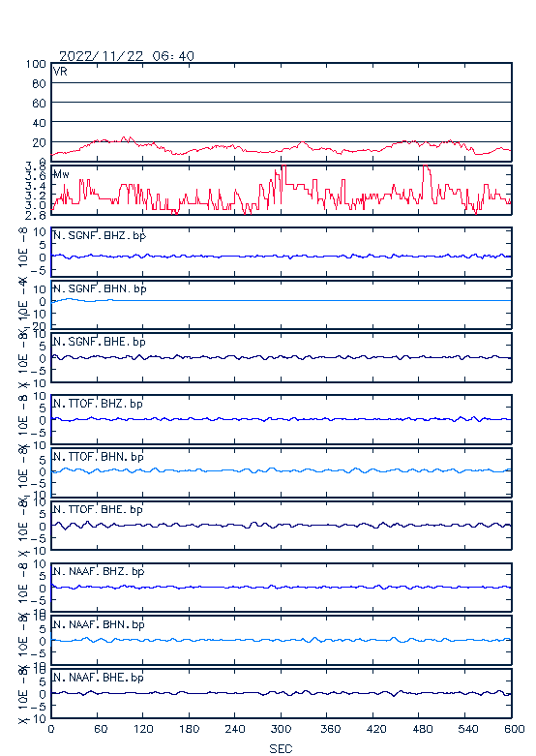Select the N.NAAF.BHE.bp trace label
The width and height of the screenshot is (536, 756).
coord(99,677)
